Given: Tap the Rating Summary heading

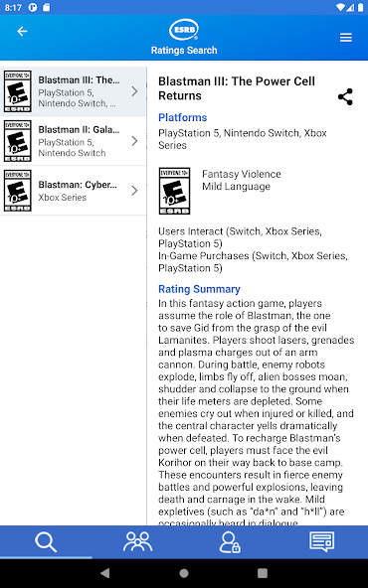Looking at the screenshot, I should coord(199,289).
